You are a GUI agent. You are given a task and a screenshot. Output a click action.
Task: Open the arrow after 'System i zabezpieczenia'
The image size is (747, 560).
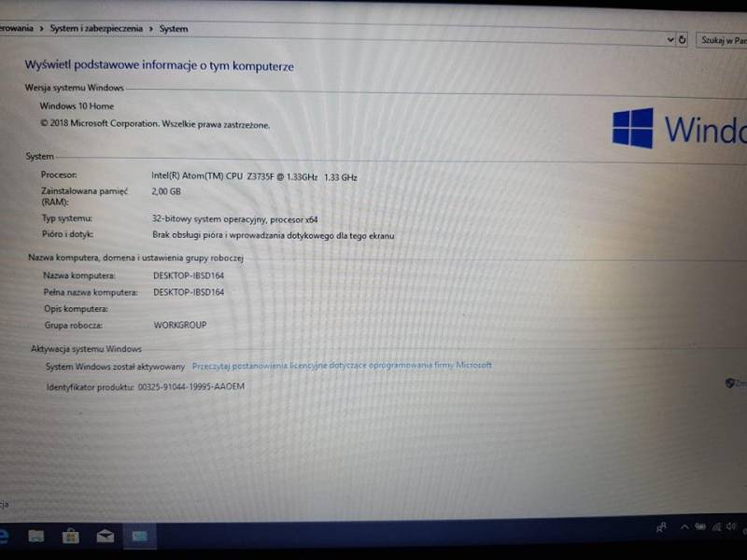click(151, 29)
